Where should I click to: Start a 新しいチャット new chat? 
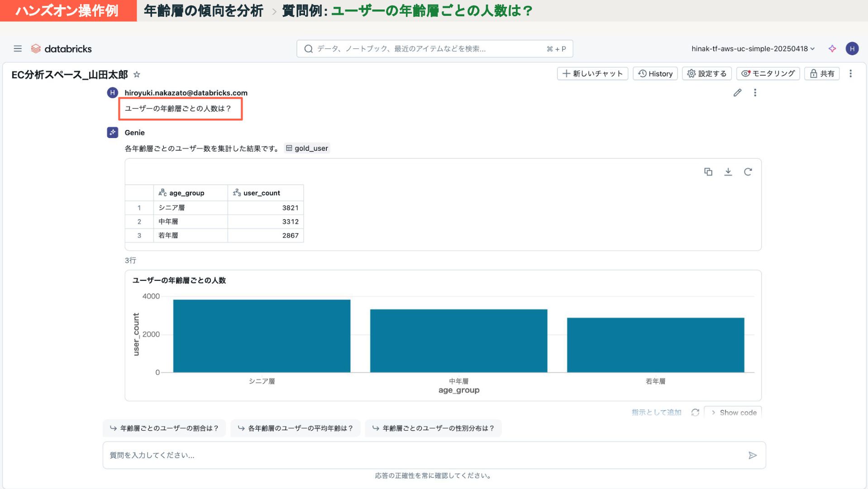point(592,74)
